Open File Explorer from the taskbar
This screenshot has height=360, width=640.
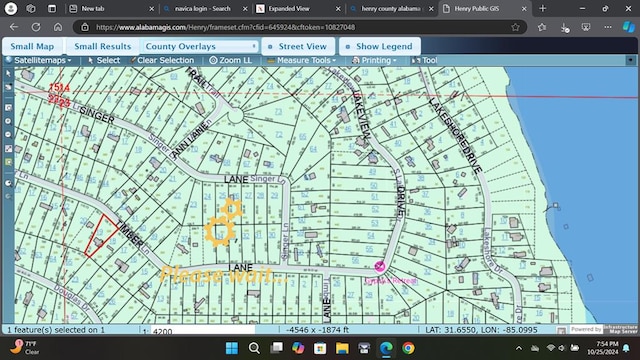[x=342, y=348]
